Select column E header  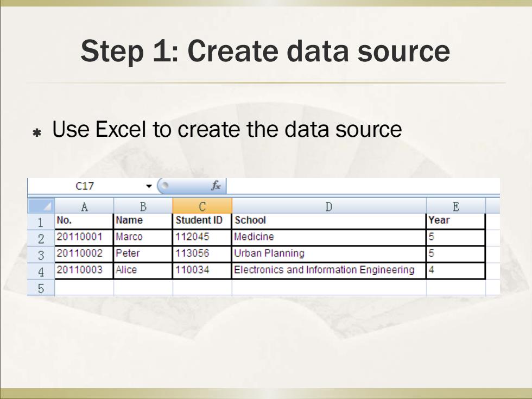456,206
